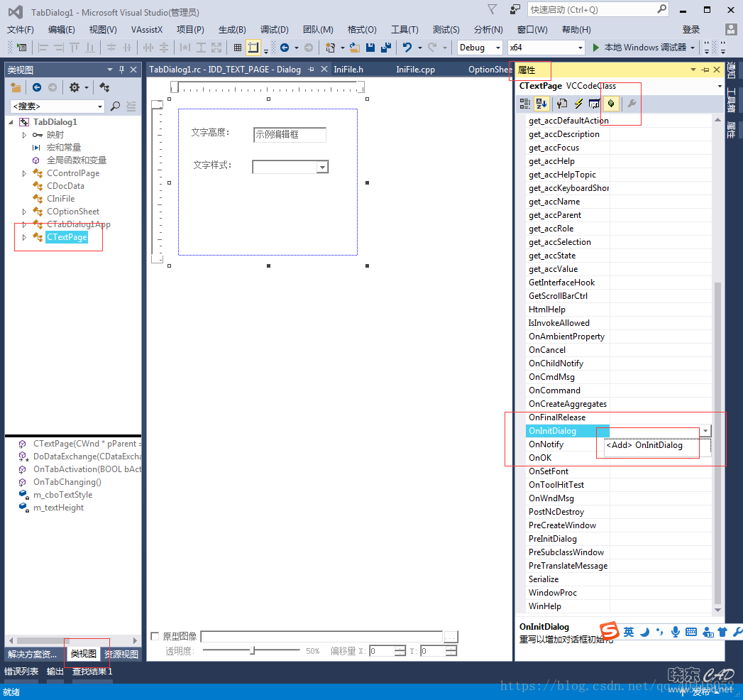Viewport: 743px width, 700px height.
Task: Select OnTabChanging() method in member list
Action: 67,482
